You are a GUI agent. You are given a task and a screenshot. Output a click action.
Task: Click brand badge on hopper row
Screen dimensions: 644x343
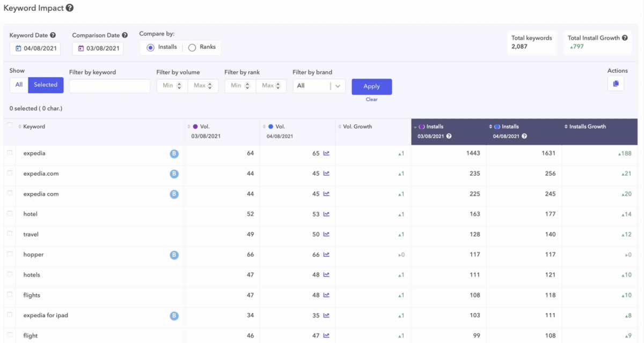click(x=174, y=255)
